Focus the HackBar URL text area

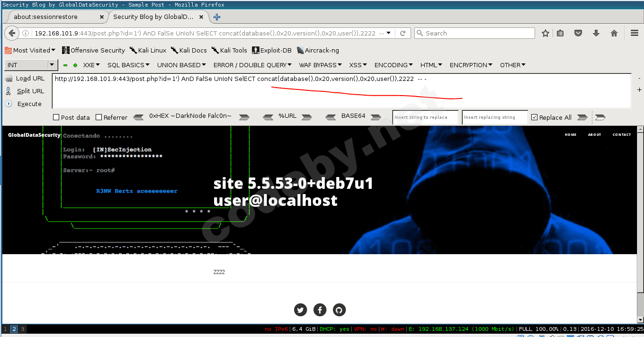pos(341,91)
